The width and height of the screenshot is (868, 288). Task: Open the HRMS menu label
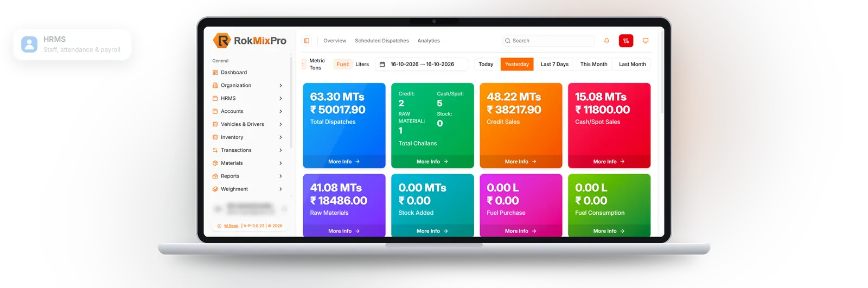(x=228, y=98)
